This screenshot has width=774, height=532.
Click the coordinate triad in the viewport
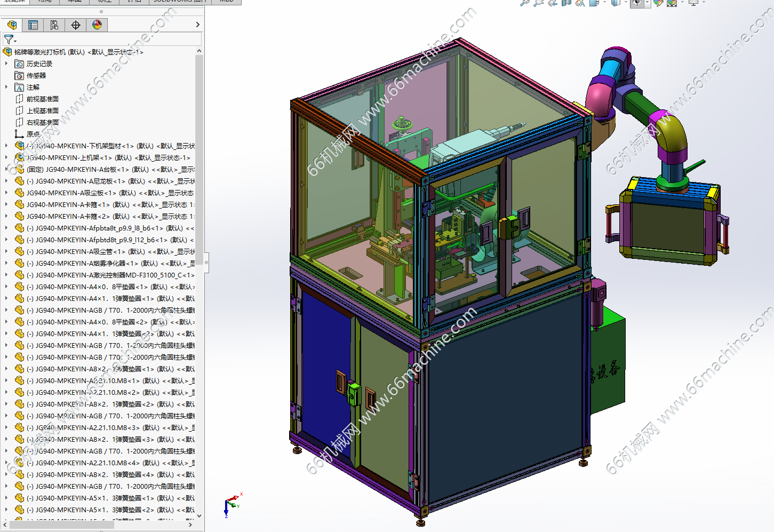pos(231,504)
